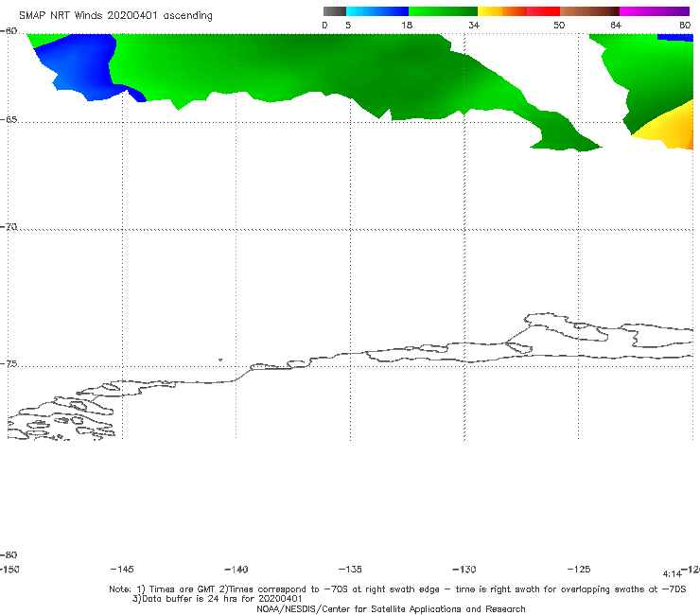Image resolution: width=700 pixels, height=615 pixels.
Task: Click the longitude label '-145'
Action: [122, 570]
